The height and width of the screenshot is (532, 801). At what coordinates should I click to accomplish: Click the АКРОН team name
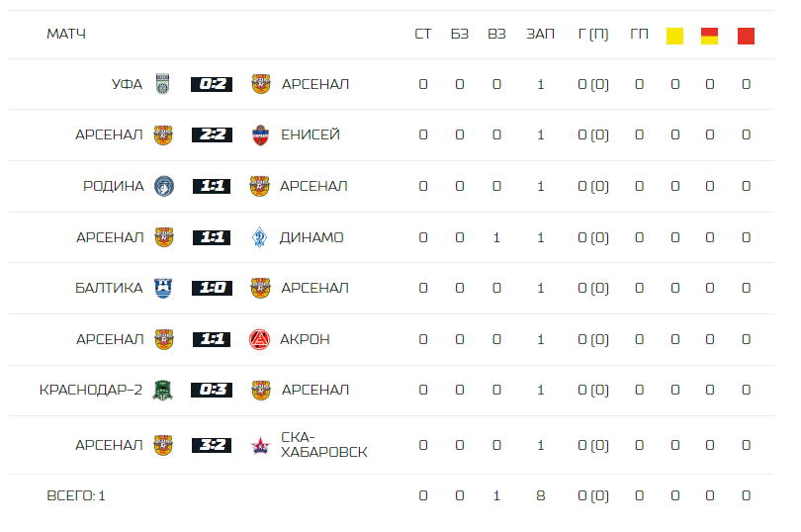coord(306,339)
